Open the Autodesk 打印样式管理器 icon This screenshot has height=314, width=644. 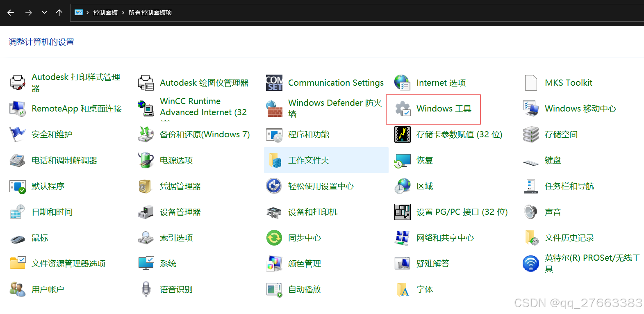pos(18,83)
